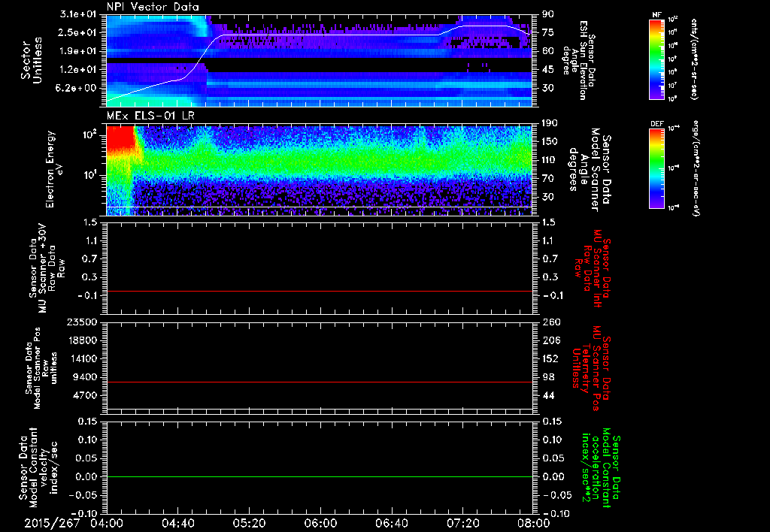Click the "90" elevation angle tick label

click(x=547, y=14)
